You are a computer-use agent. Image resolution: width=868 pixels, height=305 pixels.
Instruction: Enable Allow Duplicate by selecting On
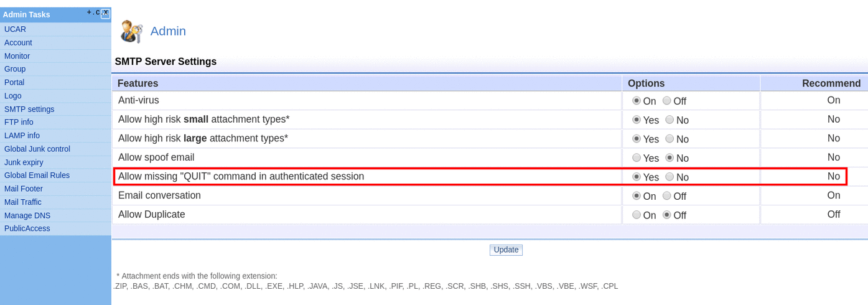[x=637, y=215]
